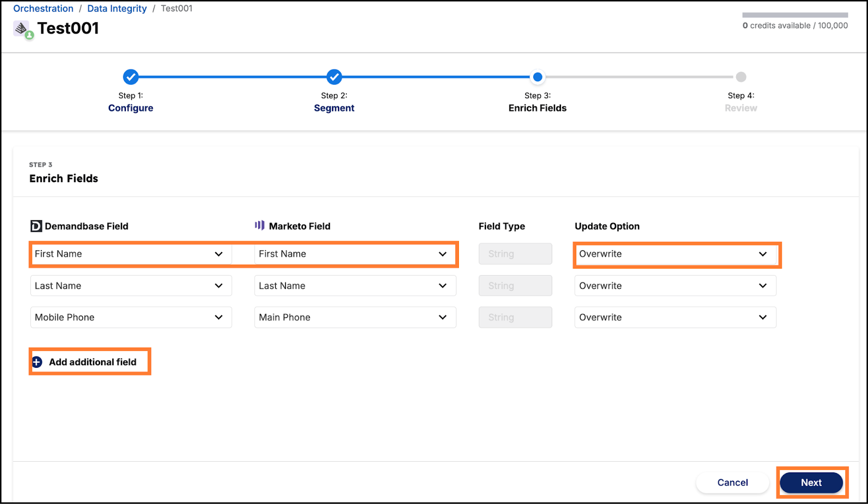Viewport: 868px width, 504px height.
Task: Click the Update Option column header
Action: 607,226
